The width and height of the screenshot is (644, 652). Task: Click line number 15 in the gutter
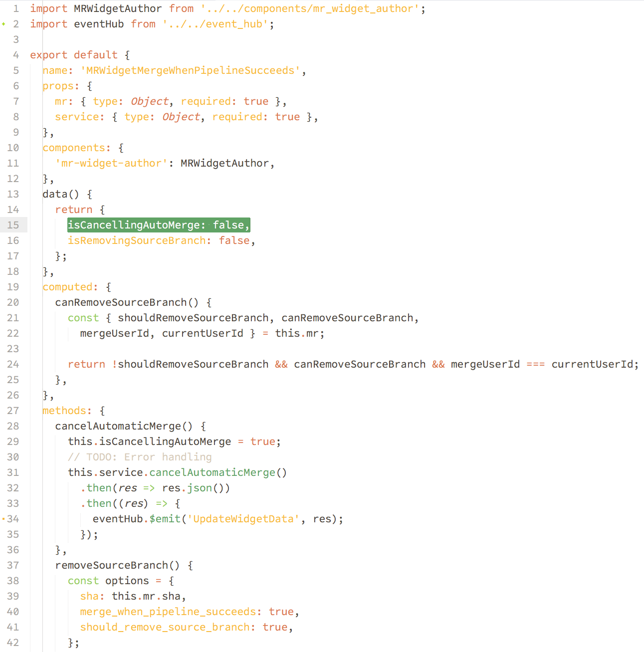pyautogui.click(x=13, y=225)
